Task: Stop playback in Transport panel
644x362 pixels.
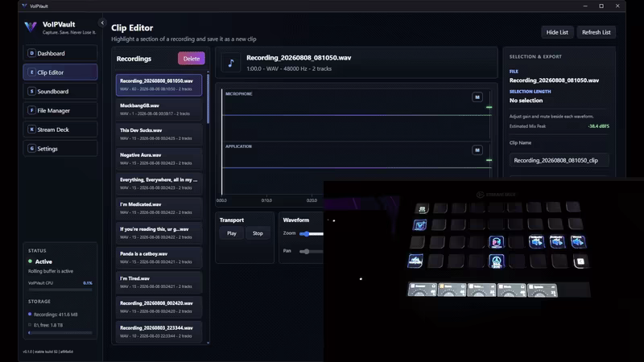Action: click(x=258, y=233)
